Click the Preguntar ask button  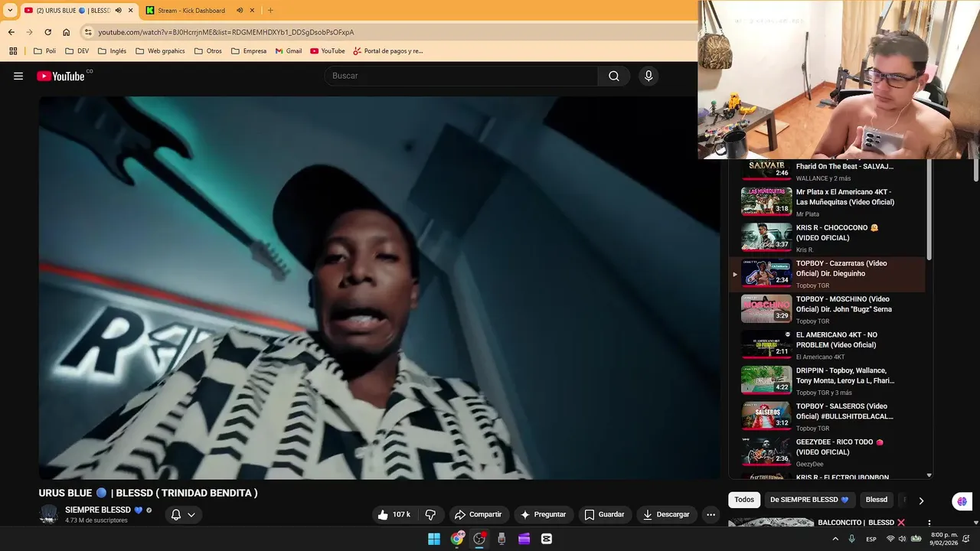point(543,514)
